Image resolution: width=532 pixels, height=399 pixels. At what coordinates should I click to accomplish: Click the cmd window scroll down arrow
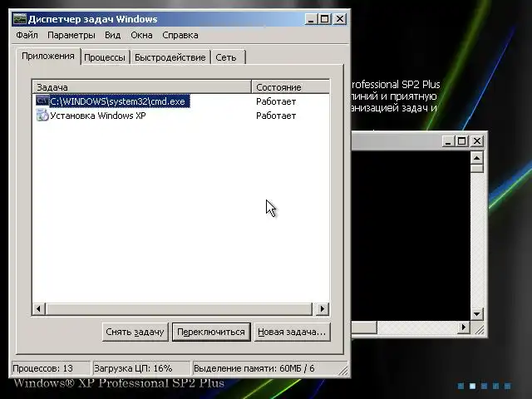click(477, 314)
